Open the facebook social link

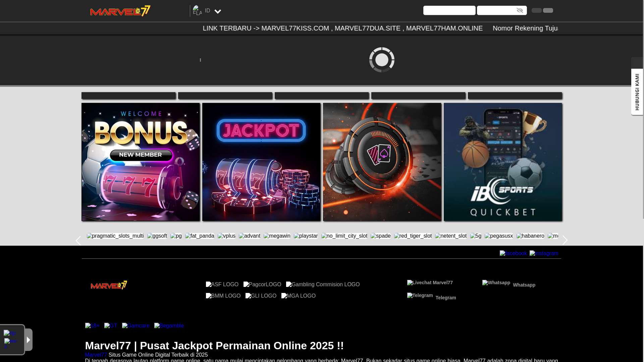(513, 253)
